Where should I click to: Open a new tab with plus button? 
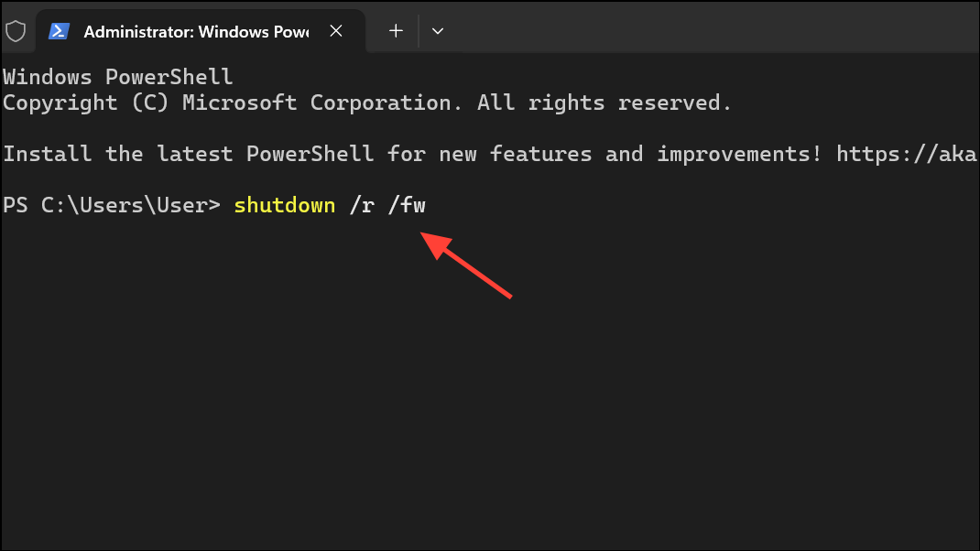tap(396, 30)
